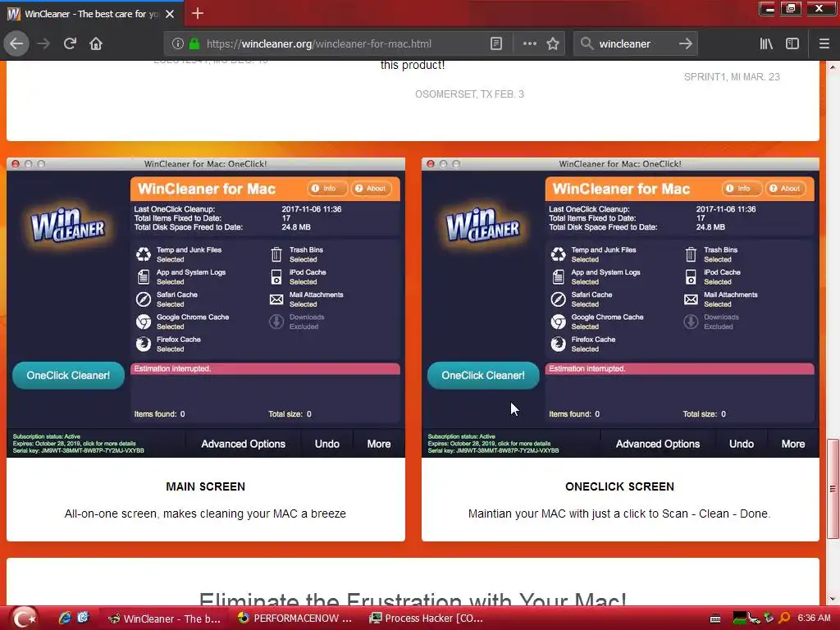Click Trash Bins icon, right screenshot

(691, 254)
